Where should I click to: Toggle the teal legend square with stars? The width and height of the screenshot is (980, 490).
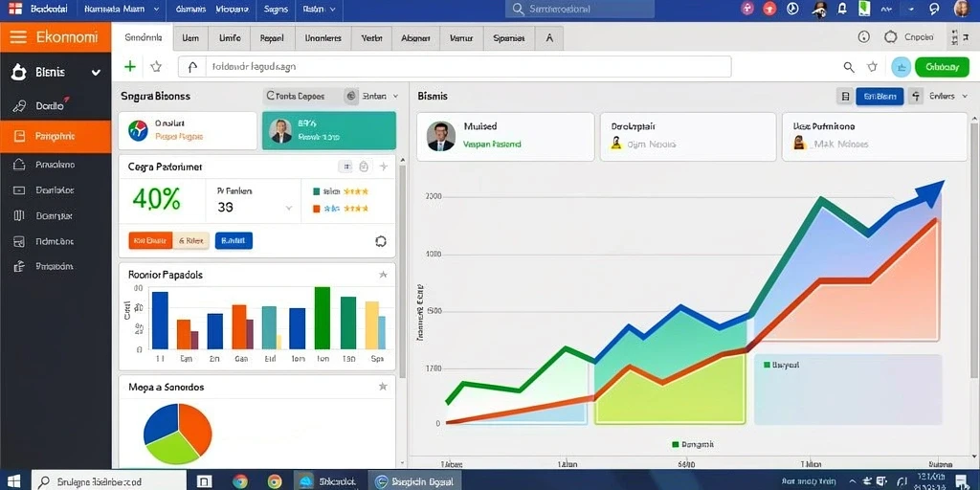316,191
